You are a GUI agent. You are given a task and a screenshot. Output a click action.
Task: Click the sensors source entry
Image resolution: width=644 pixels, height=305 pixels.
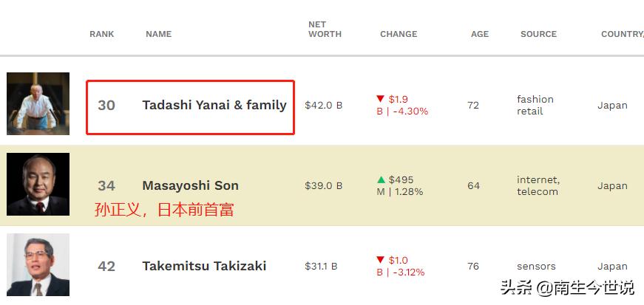pos(536,266)
